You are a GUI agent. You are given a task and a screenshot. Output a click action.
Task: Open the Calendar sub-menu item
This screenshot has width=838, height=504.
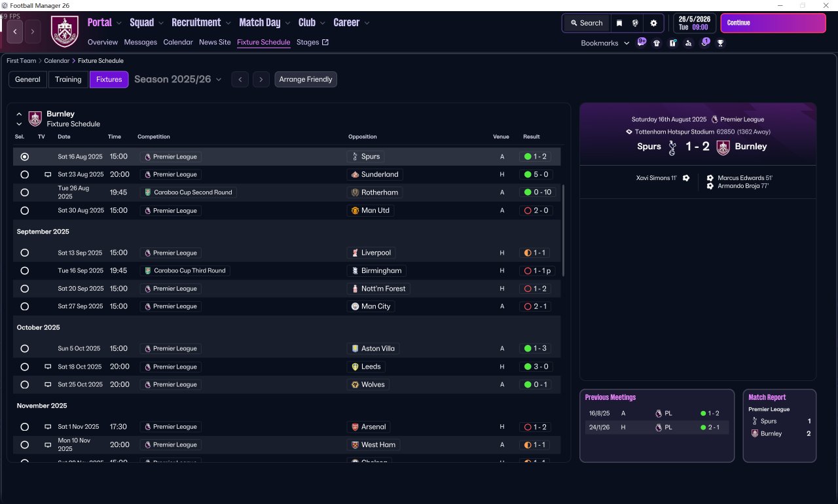tap(178, 42)
